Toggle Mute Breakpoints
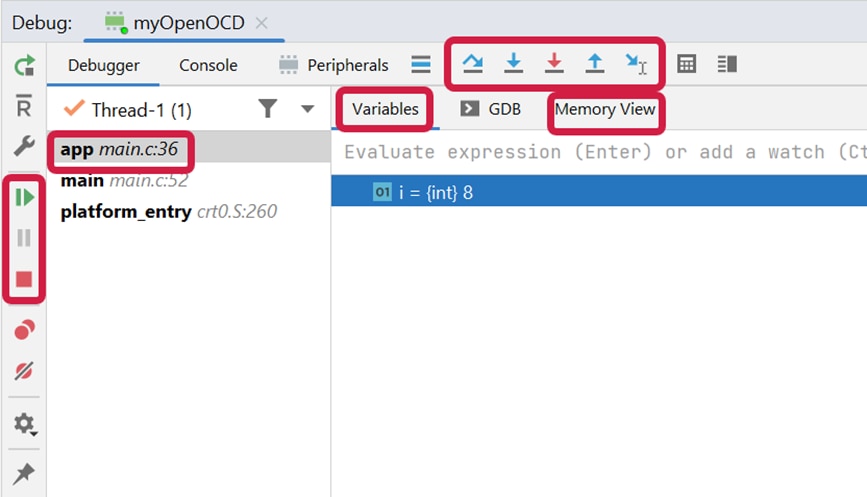The image size is (867, 497). (x=24, y=371)
